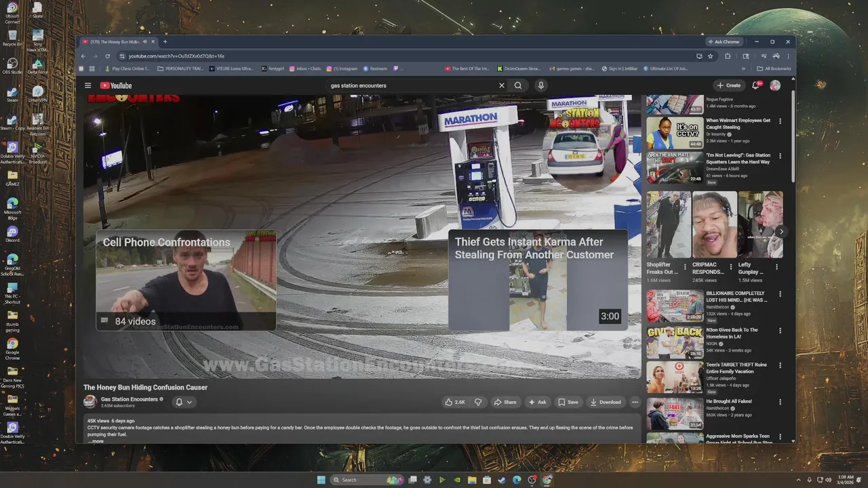Open Chrome extensions puzzle icon
Viewport: 868px width, 488px height.
coord(728,56)
